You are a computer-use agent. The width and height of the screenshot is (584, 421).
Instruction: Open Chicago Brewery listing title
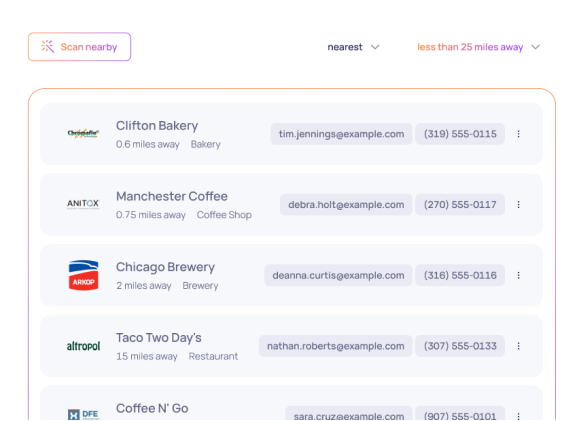click(x=165, y=267)
